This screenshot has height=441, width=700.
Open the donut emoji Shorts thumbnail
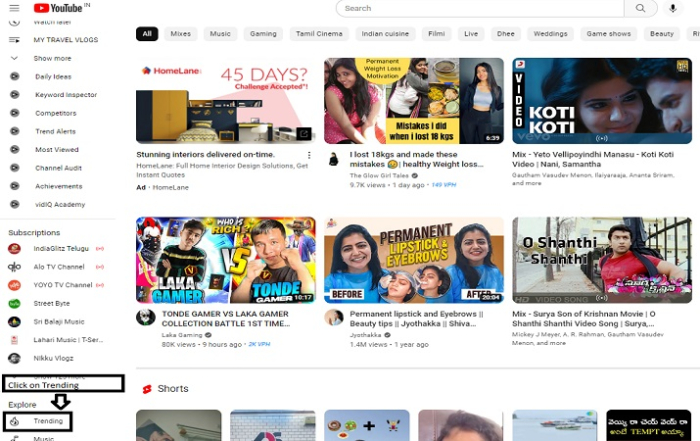367,425
